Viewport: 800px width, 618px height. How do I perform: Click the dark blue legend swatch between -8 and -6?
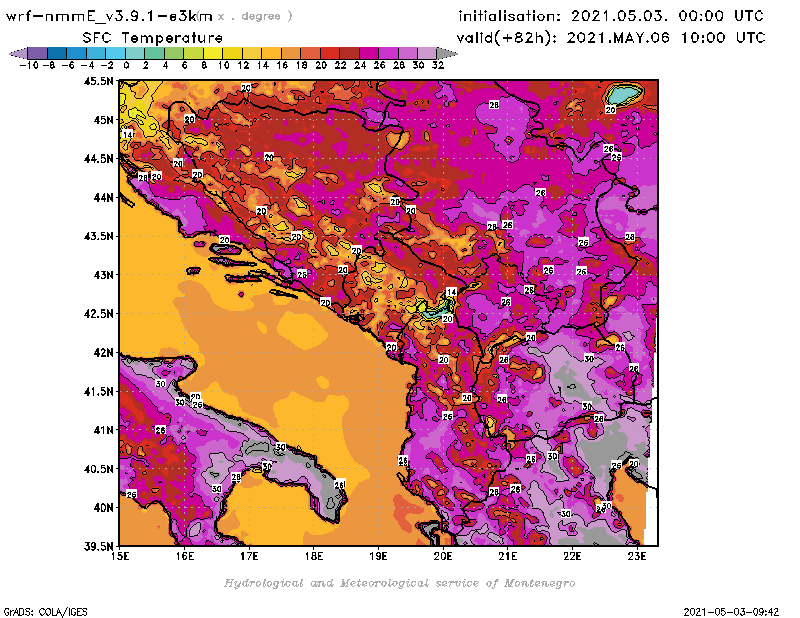click(x=57, y=53)
